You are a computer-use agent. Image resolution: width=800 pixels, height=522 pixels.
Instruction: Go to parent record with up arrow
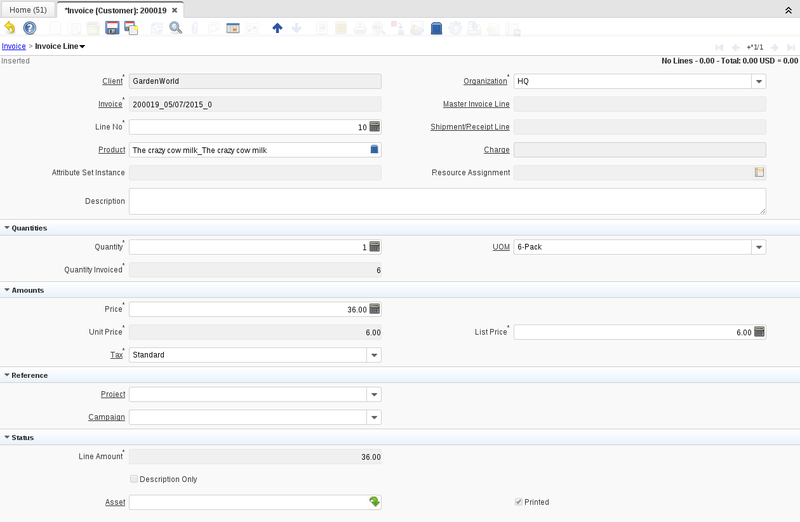pos(277,28)
